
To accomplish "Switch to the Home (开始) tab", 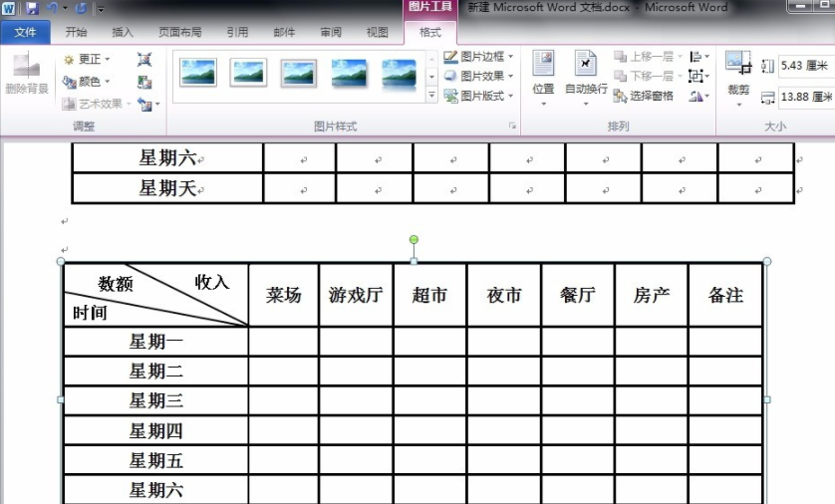I will coord(76,33).
